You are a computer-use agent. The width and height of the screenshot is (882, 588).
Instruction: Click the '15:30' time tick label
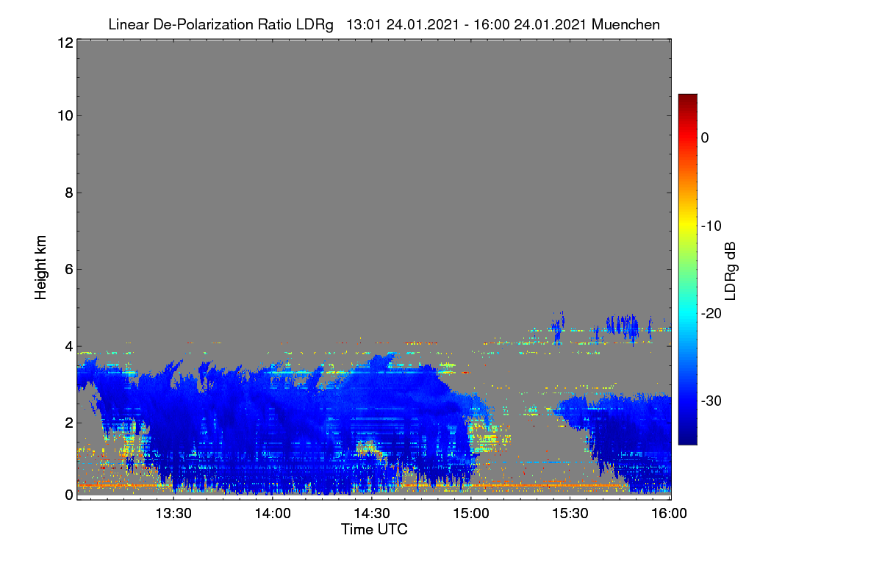pos(570,514)
